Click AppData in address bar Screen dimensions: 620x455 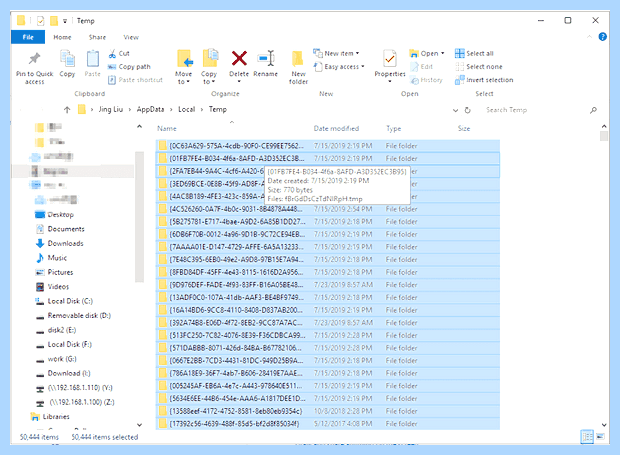pyautogui.click(x=150, y=110)
